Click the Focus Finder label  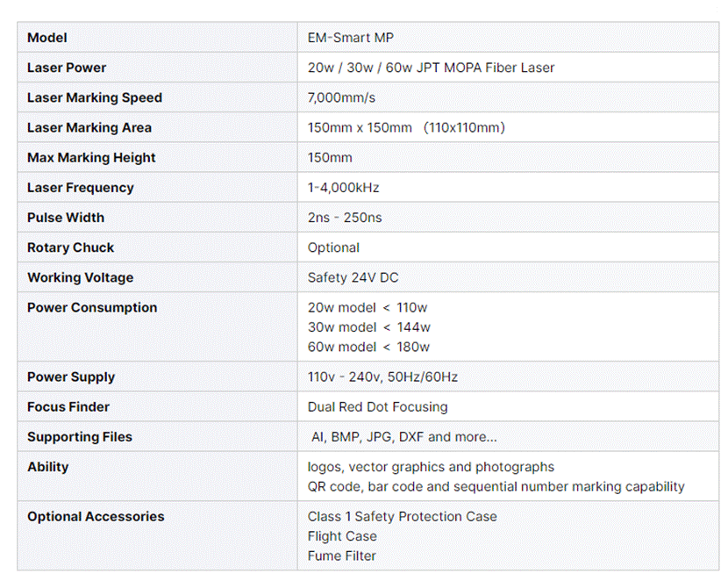(68, 407)
